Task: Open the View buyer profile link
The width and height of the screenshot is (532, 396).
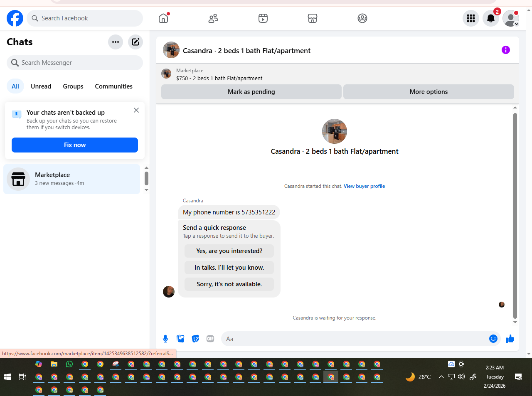Action: click(364, 186)
